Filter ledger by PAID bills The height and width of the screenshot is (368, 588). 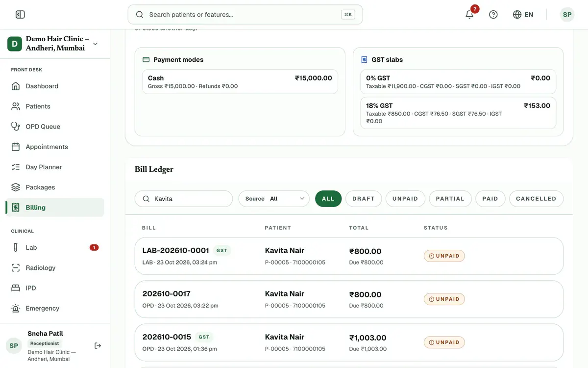point(490,199)
